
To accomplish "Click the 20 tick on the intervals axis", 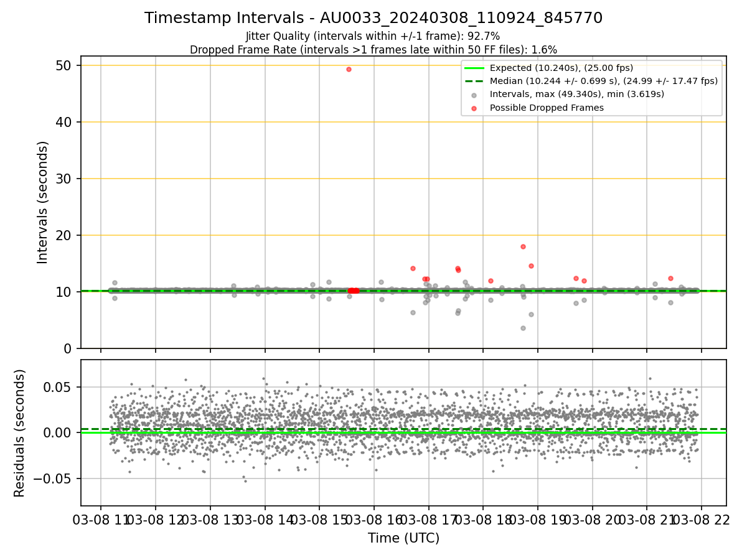I will click(64, 235).
